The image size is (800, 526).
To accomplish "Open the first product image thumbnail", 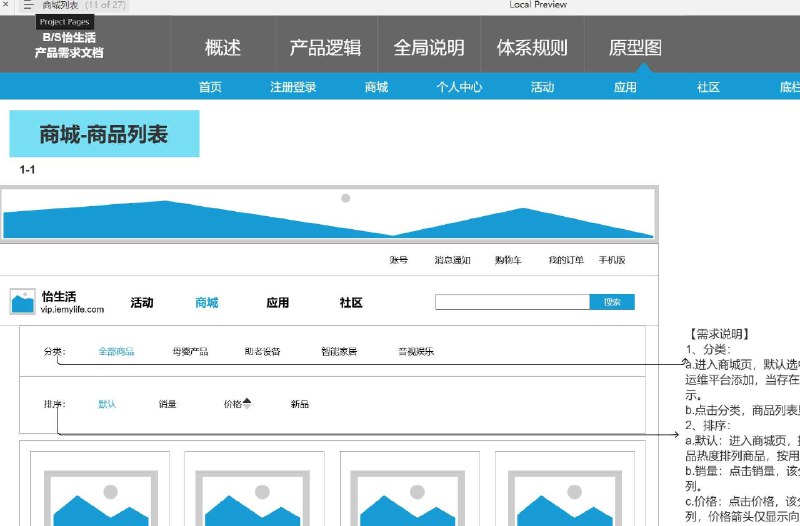I will tap(101, 498).
